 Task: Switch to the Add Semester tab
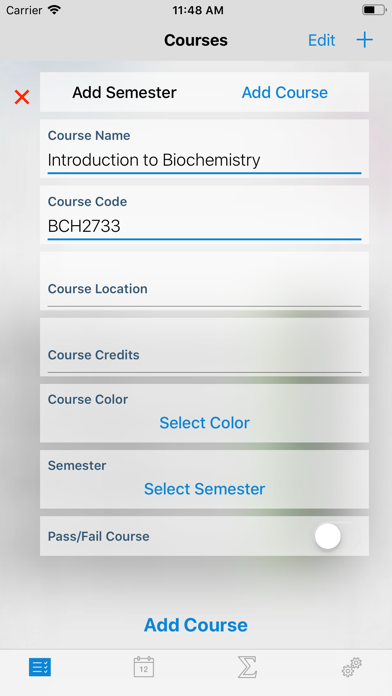tap(124, 92)
